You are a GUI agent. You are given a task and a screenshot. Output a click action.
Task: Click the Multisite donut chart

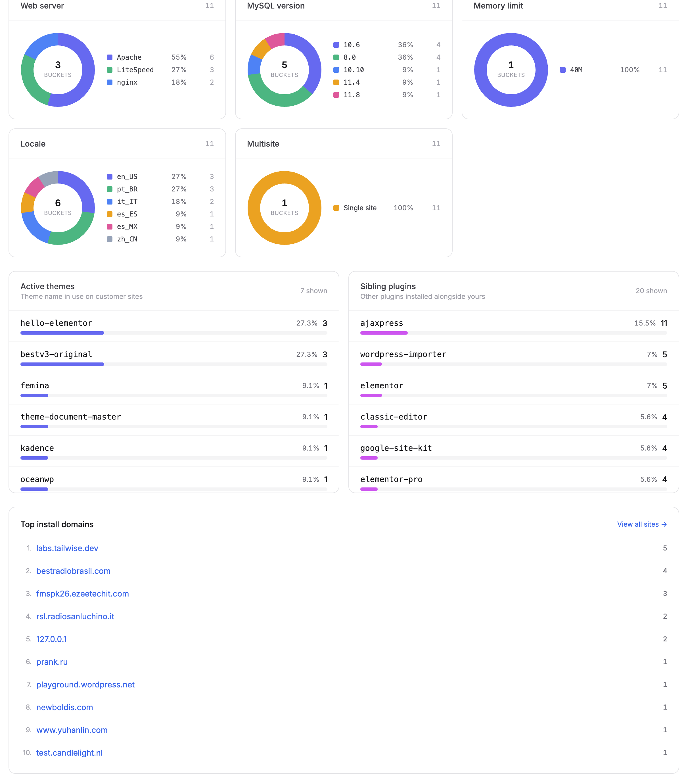tap(285, 208)
